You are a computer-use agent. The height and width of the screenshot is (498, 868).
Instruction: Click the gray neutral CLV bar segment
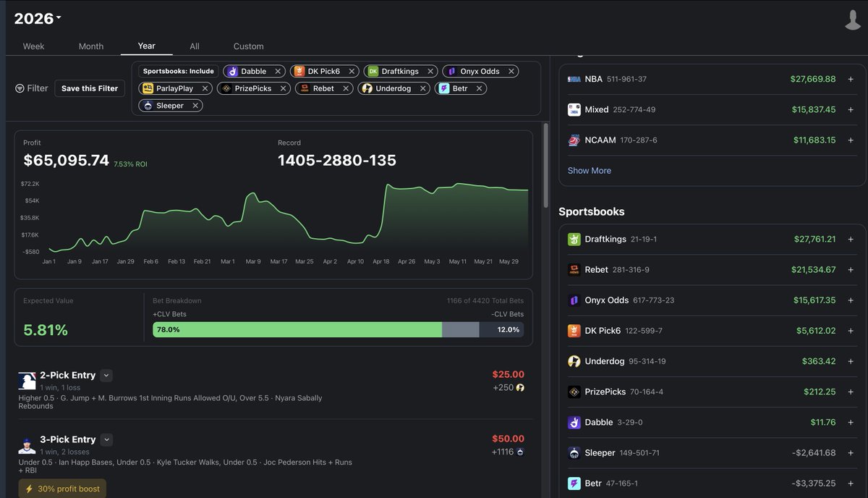tap(460, 329)
